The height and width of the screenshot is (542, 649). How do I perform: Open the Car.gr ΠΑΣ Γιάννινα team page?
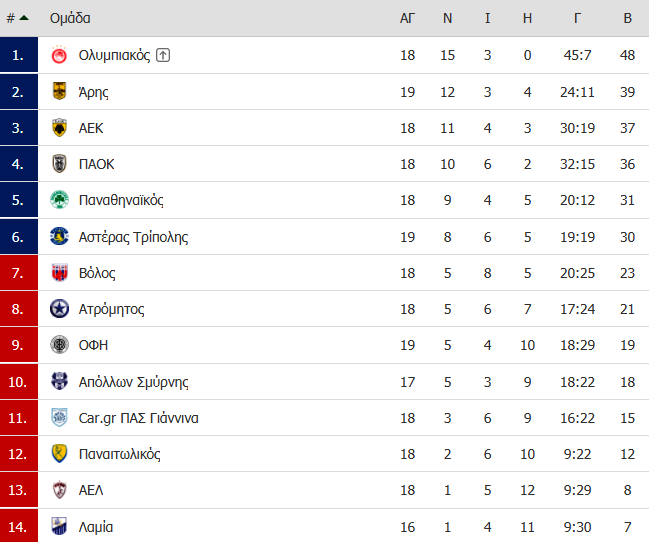[x=139, y=418]
